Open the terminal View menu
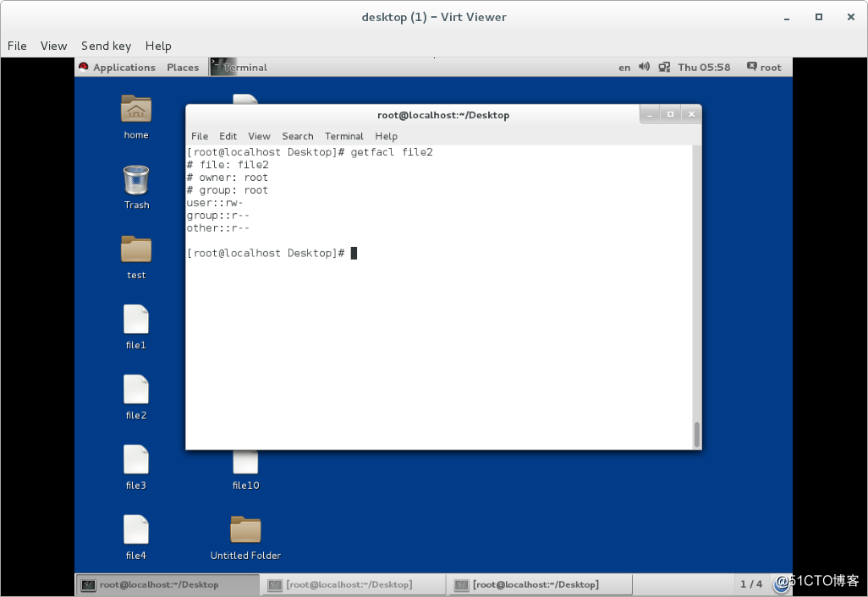 pyautogui.click(x=259, y=136)
